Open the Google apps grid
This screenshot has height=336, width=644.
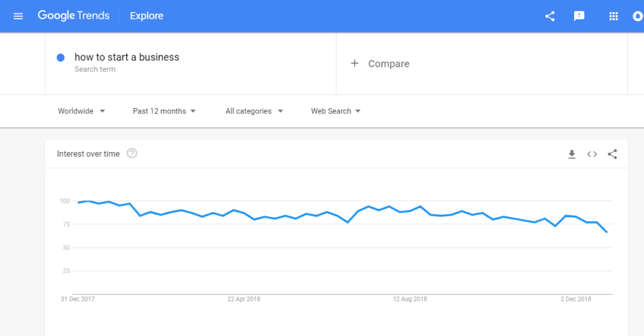613,16
